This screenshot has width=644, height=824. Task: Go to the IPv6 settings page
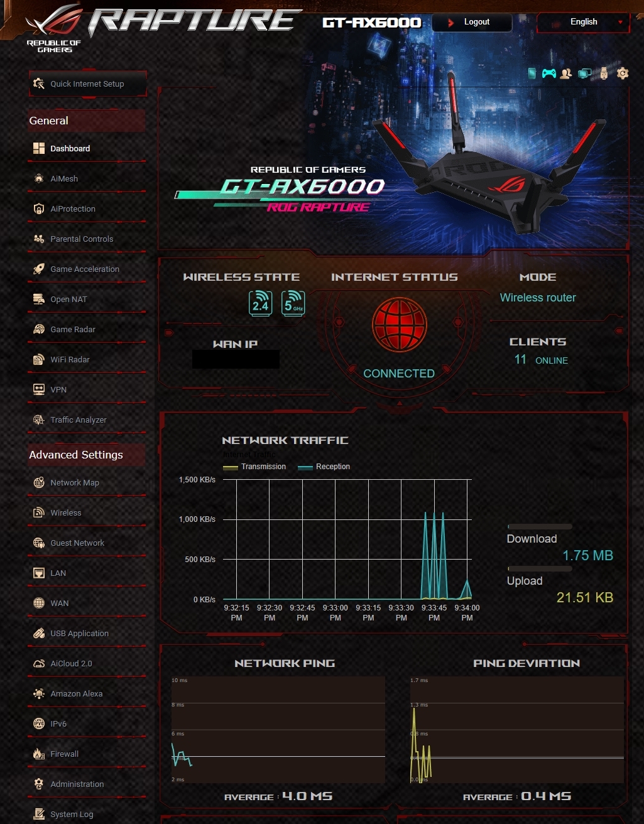87,724
